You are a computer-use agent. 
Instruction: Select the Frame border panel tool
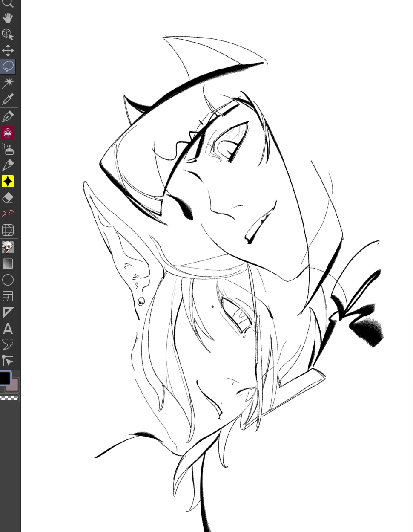click(8, 296)
